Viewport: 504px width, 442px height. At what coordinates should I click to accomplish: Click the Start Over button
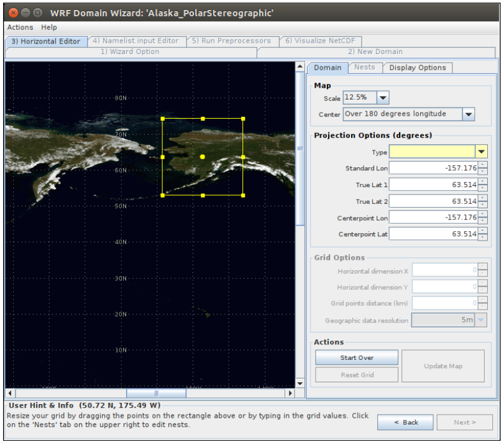357,358
